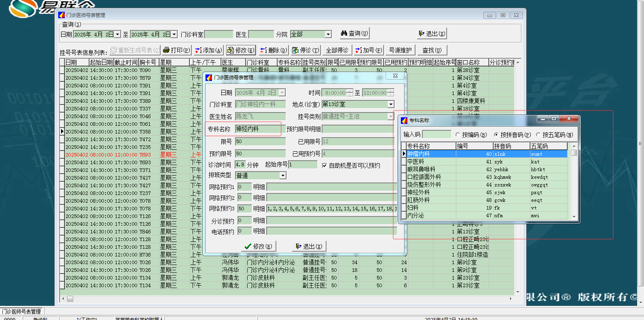The image size is (644, 320).
Task: Open the end date dropdown in the query bar
Action: coord(174,34)
